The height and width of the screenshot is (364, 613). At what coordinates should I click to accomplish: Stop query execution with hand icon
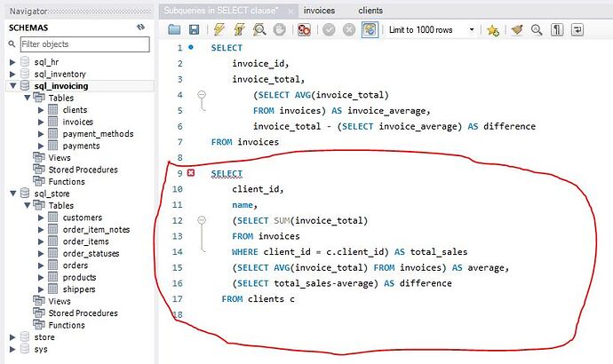pos(279,29)
